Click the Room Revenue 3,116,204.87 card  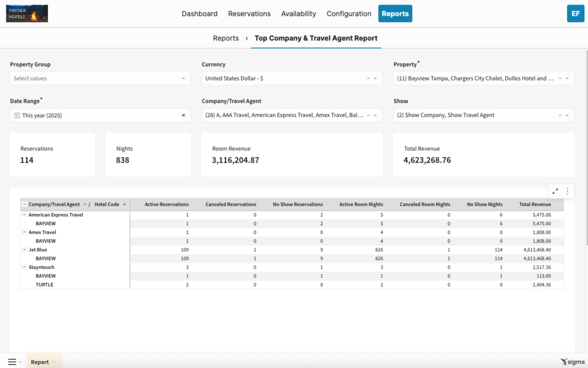[291, 155]
